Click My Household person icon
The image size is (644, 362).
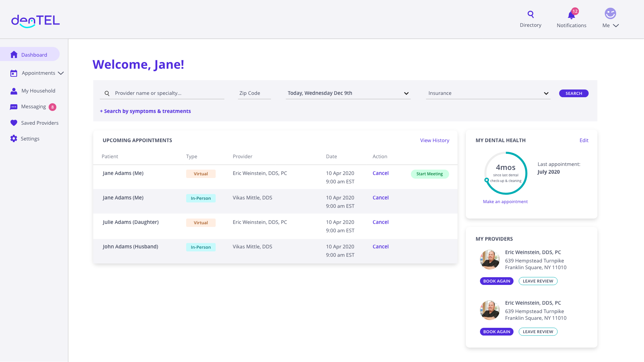[14, 91]
